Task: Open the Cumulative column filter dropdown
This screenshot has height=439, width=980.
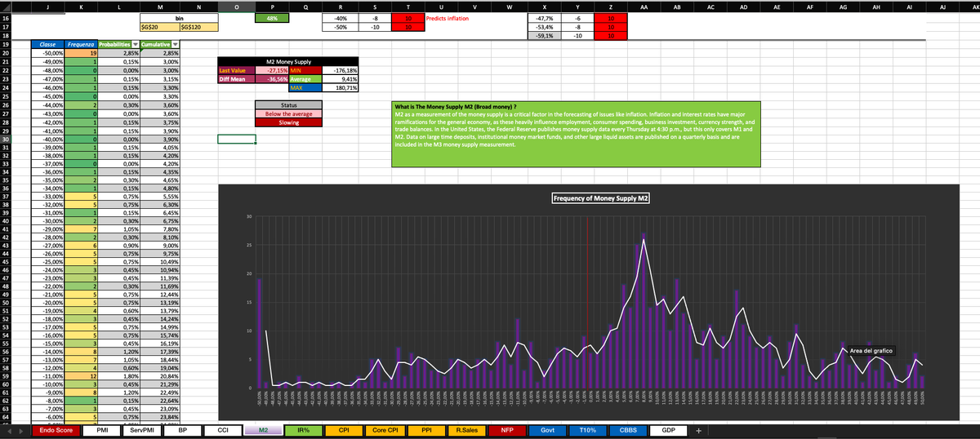Action: click(176, 44)
